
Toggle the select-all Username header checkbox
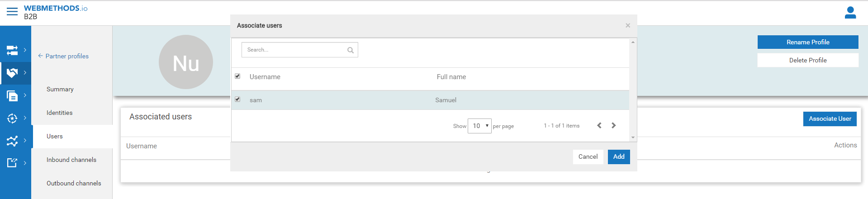point(237,76)
